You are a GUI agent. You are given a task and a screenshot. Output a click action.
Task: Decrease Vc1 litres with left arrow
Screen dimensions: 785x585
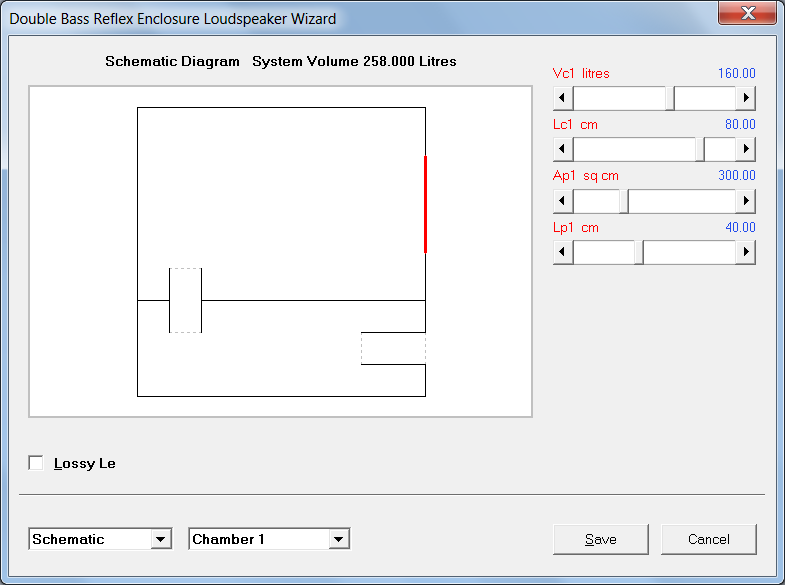(563, 98)
